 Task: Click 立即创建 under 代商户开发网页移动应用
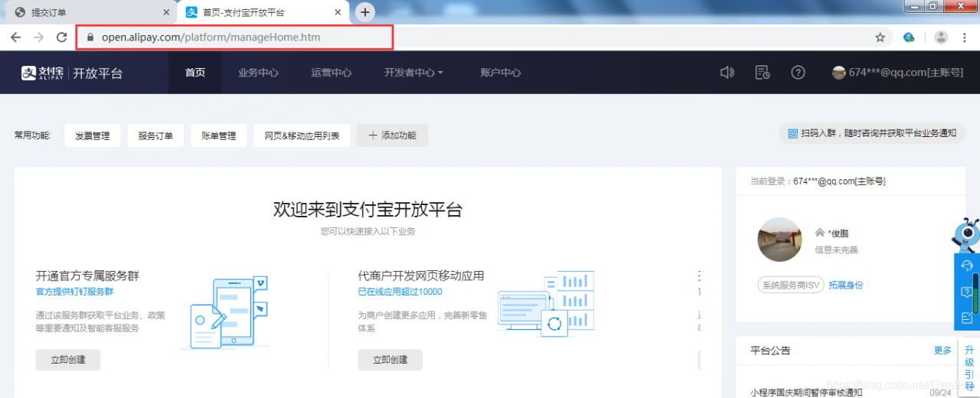coord(390,360)
